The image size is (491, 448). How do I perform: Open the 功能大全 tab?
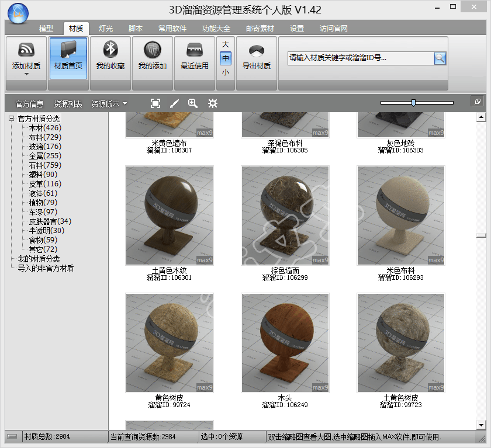pos(216,29)
